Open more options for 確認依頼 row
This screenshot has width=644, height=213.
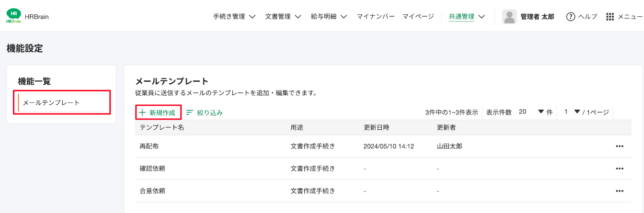tap(619, 168)
